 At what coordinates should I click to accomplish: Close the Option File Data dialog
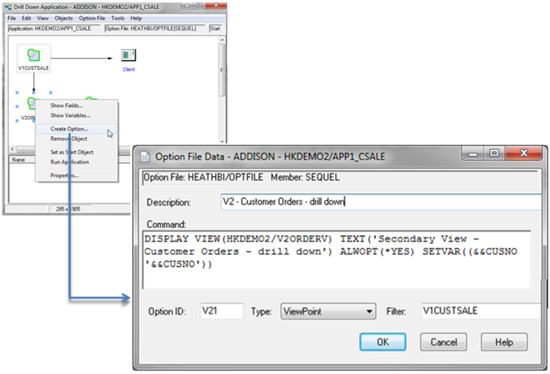[524, 153]
